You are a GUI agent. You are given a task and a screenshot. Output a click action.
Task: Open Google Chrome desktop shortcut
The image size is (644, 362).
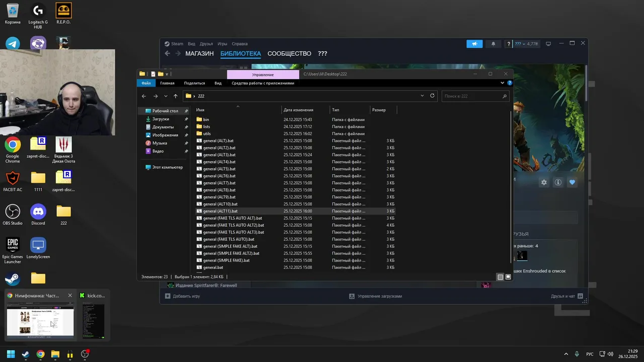tap(13, 150)
